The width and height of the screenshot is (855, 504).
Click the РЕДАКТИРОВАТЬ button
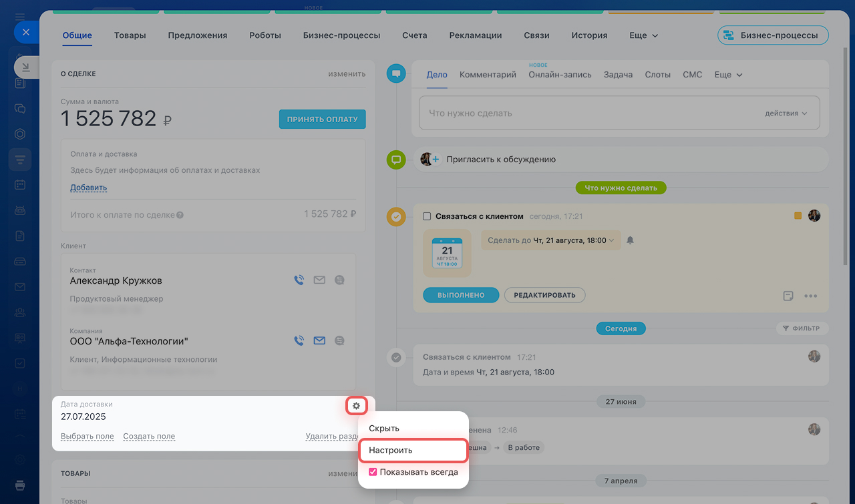(544, 295)
